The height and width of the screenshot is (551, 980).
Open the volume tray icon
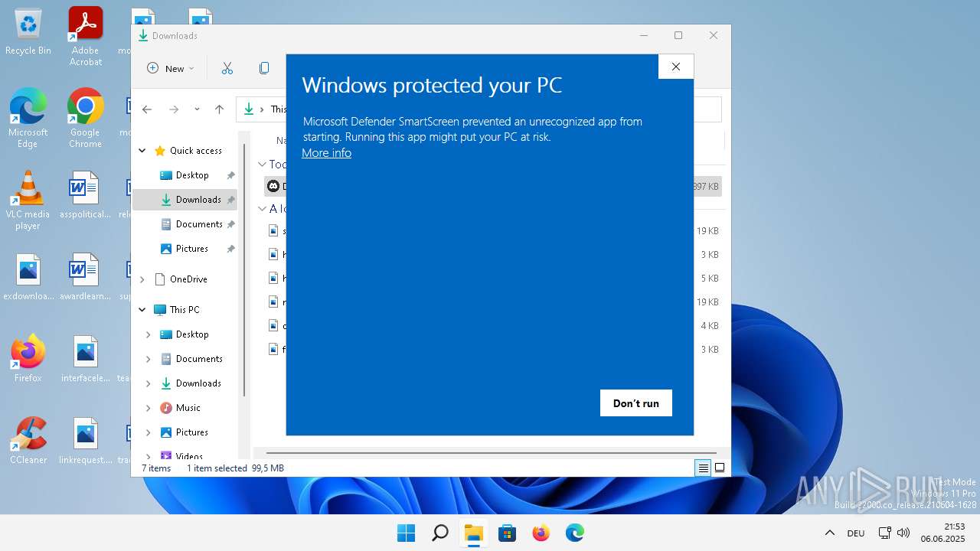[x=903, y=533]
